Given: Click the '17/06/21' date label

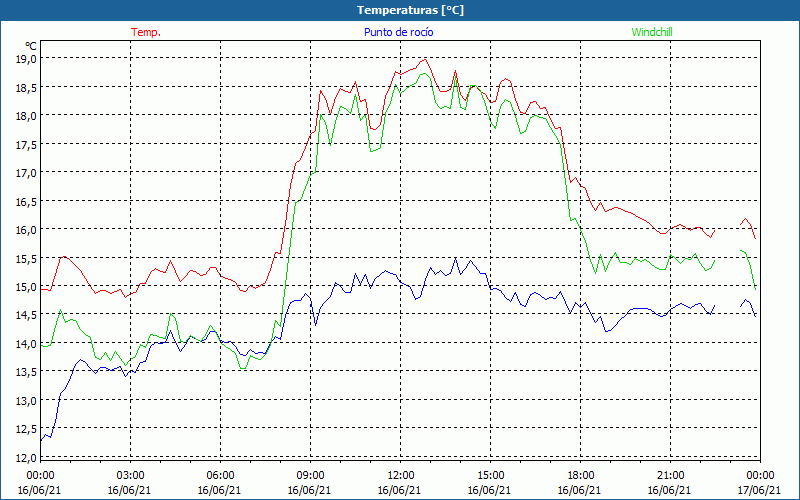Looking at the screenshot, I should pos(759,490).
